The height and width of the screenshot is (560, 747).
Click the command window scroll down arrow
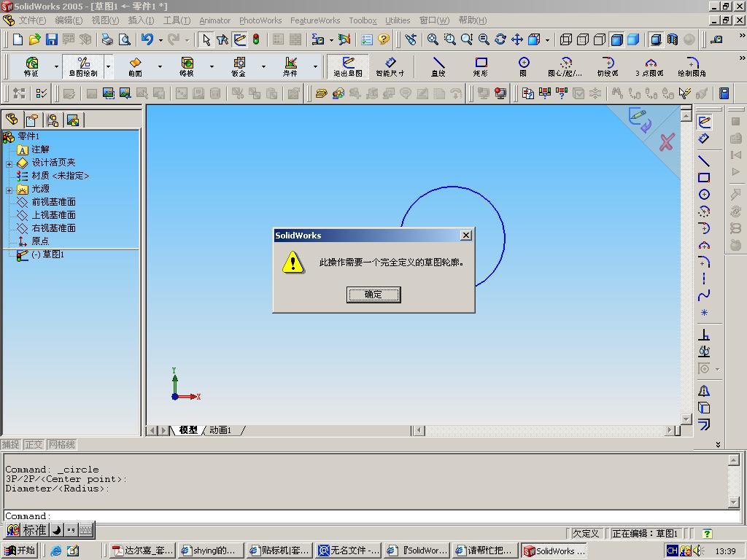734,502
